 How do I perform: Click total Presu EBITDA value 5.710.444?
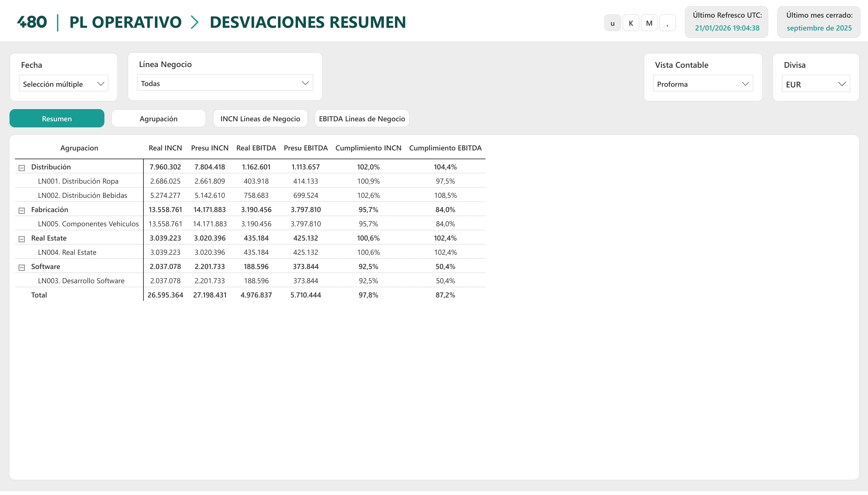tap(306, 295)
